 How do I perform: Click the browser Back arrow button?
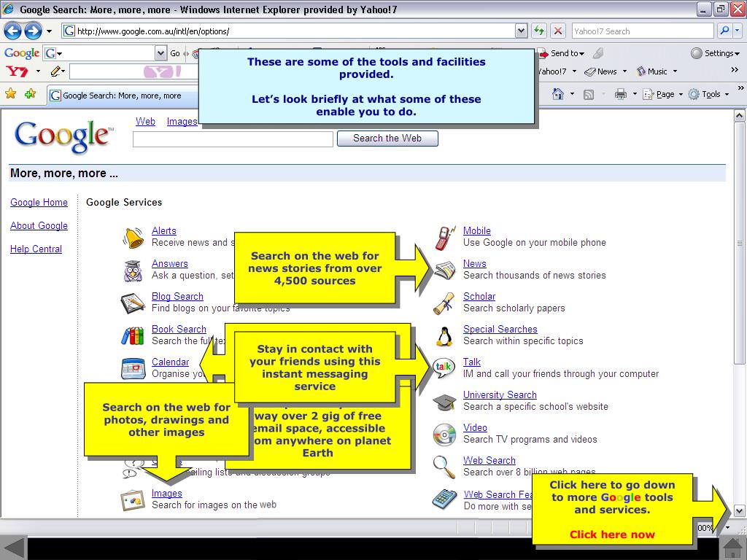pyautogui.click(x=13, y=31)
